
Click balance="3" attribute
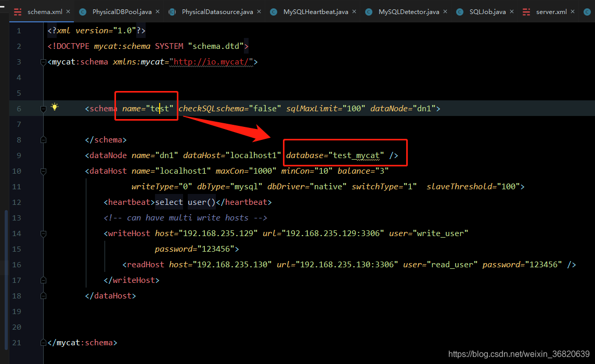click(x=363, y=171)
